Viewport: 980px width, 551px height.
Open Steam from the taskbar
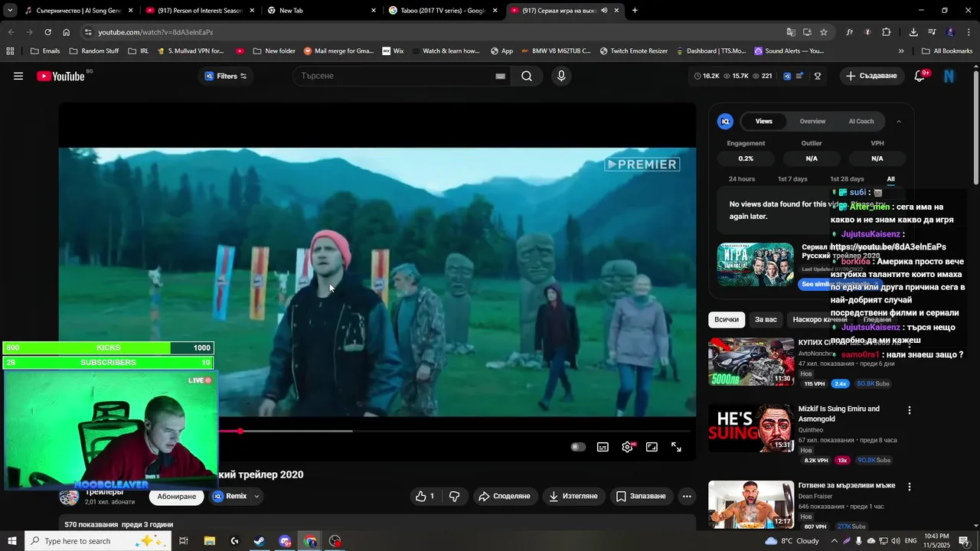click(260, 541)
